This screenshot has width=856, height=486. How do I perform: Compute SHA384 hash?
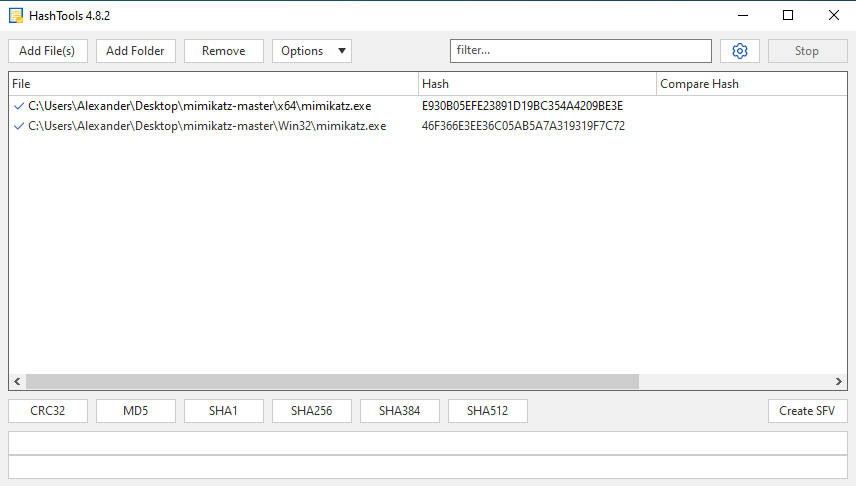pyautogui.click(x=400, y=411)
